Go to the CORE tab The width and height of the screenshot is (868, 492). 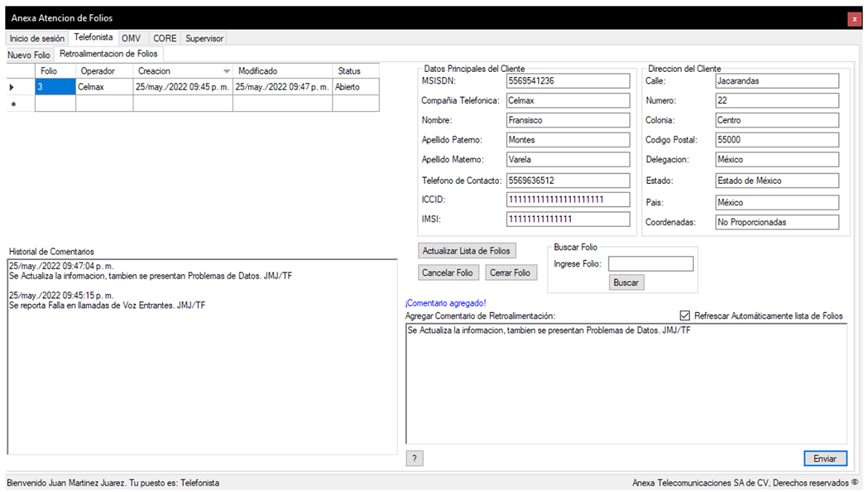(x=165, y=39)
